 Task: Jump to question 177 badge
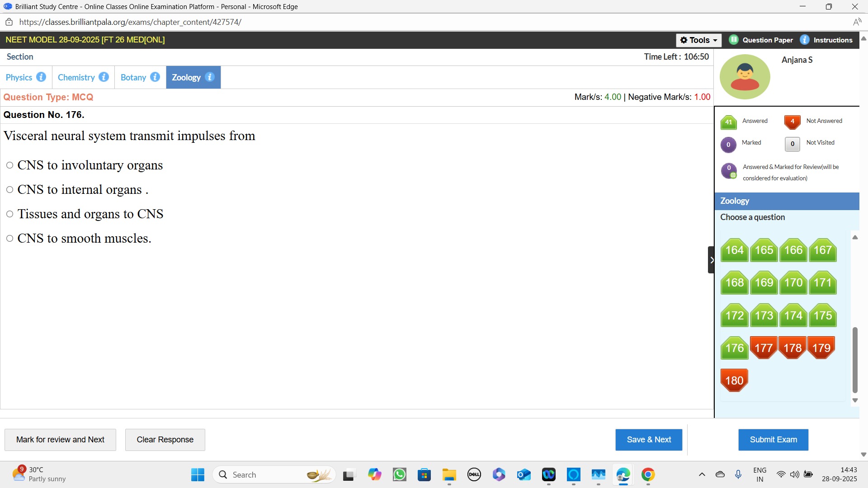click(x=764, y=347)
